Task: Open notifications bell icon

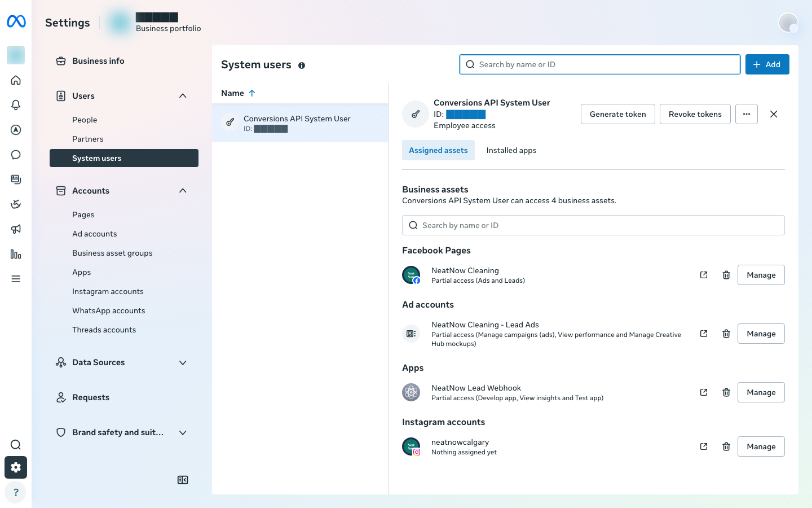Action: coord(16,105)
